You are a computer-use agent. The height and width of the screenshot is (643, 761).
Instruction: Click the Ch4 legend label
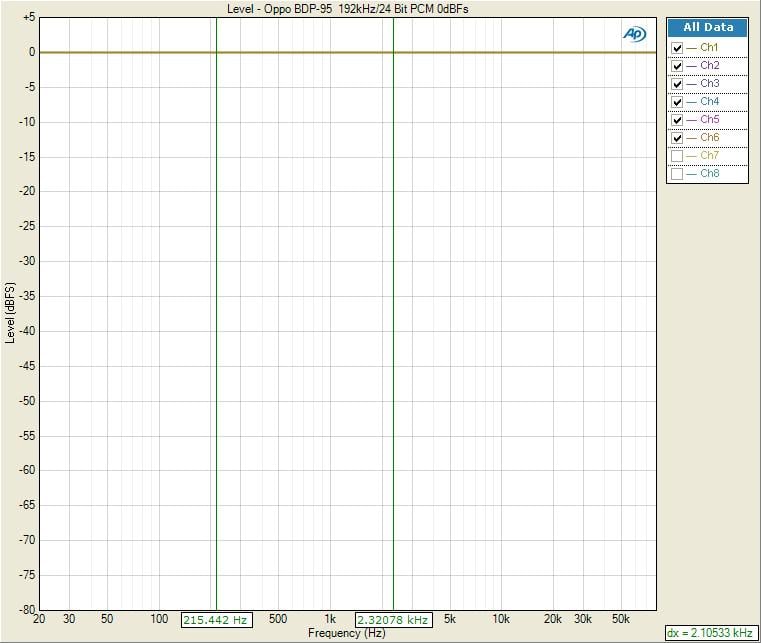click(710, 101)
